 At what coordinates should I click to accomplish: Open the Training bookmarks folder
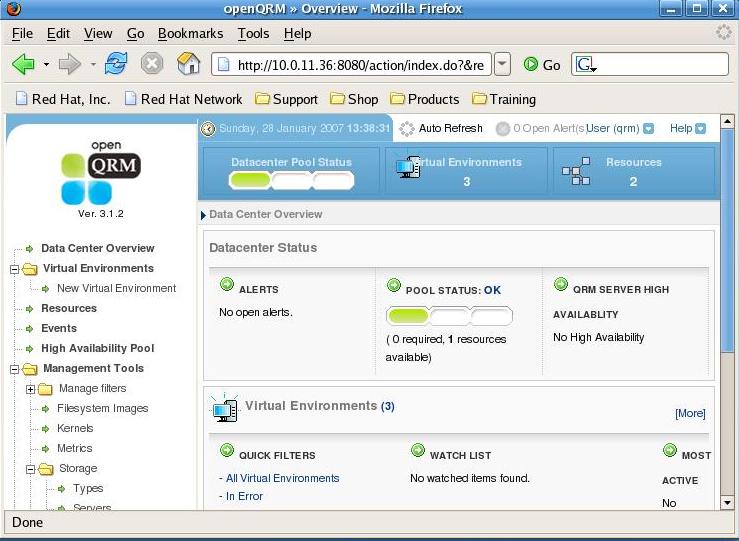tap(504, 99)
